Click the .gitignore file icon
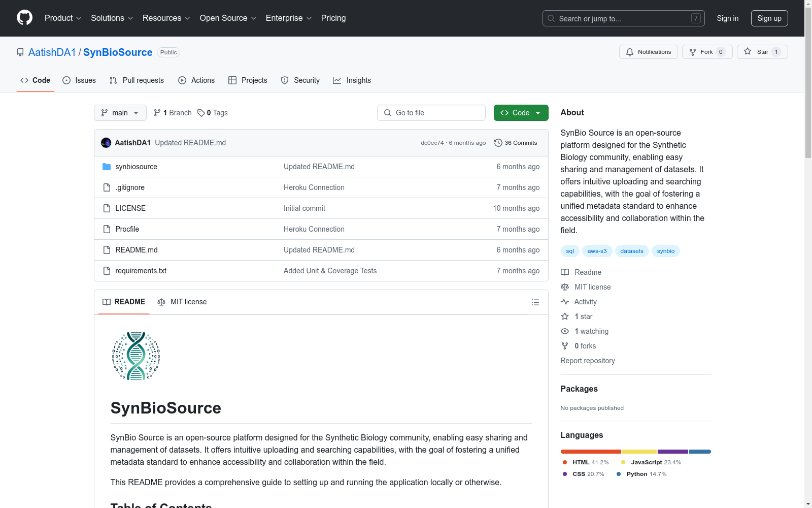 [107, 187]
